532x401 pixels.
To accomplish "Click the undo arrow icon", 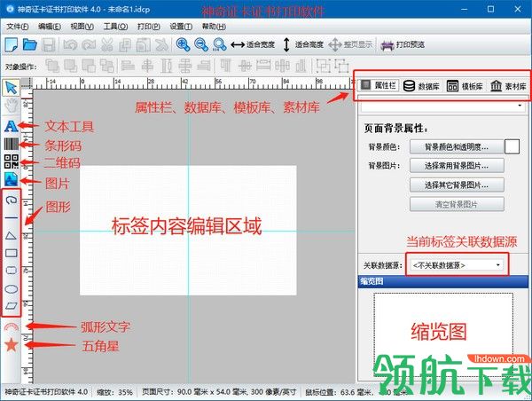I will pos(70,45).
